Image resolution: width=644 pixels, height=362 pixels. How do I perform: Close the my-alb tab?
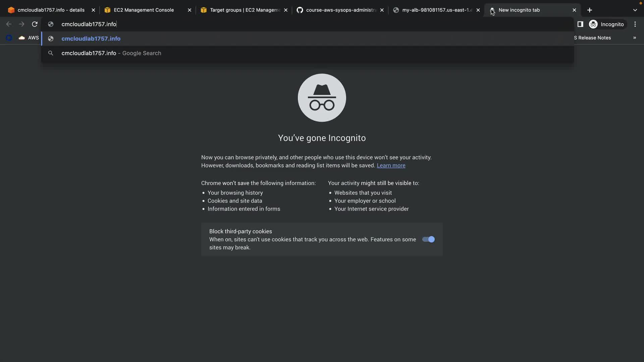[x=478, y=10]
